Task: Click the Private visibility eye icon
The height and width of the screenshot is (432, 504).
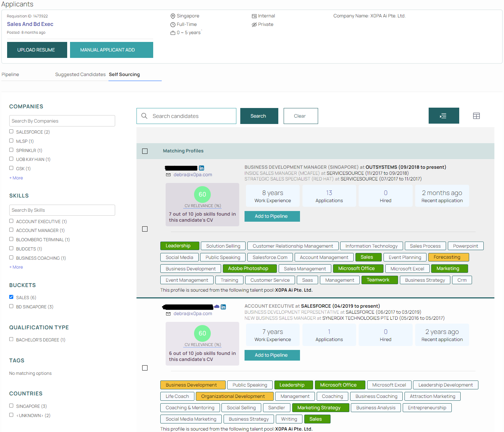Action: click(x=254, y=25)
